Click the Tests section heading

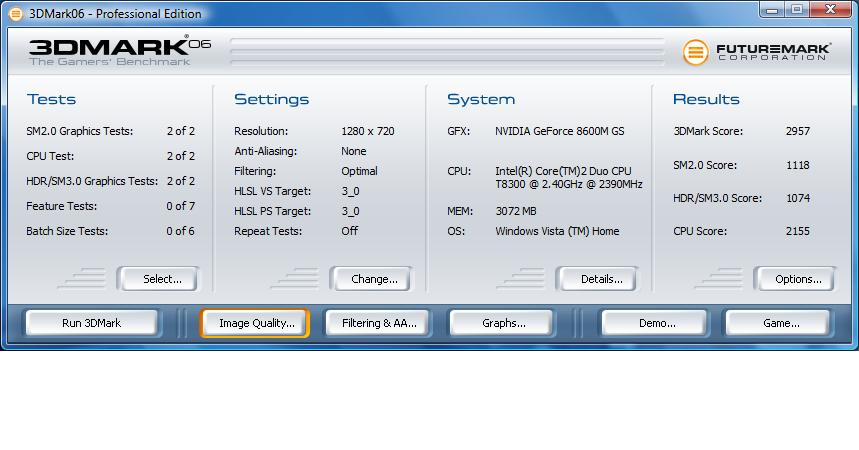tap(51, 99)
